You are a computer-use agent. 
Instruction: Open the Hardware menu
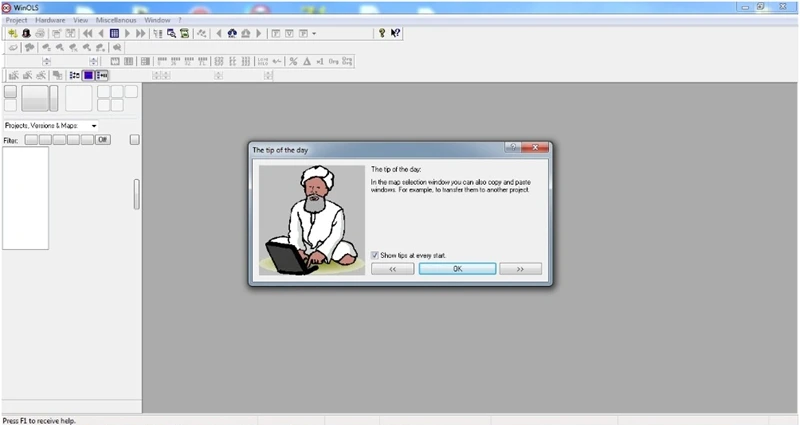(50, 20)
